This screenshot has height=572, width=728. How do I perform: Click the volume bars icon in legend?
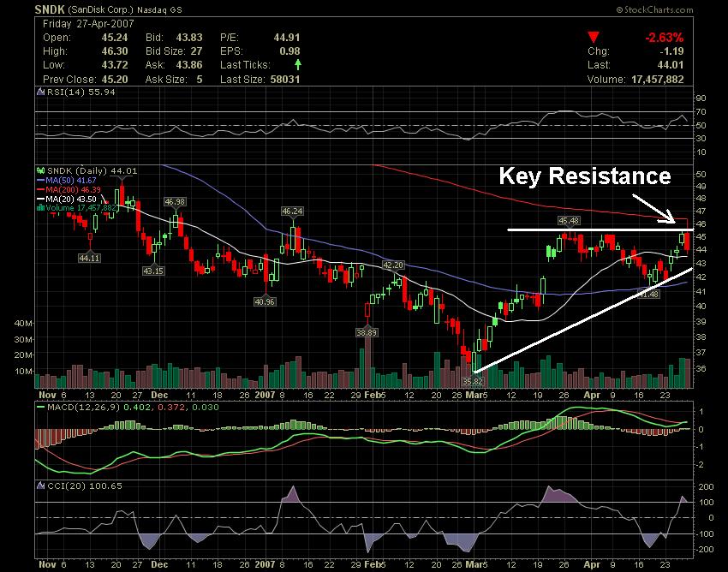click(x=41, y=208)
